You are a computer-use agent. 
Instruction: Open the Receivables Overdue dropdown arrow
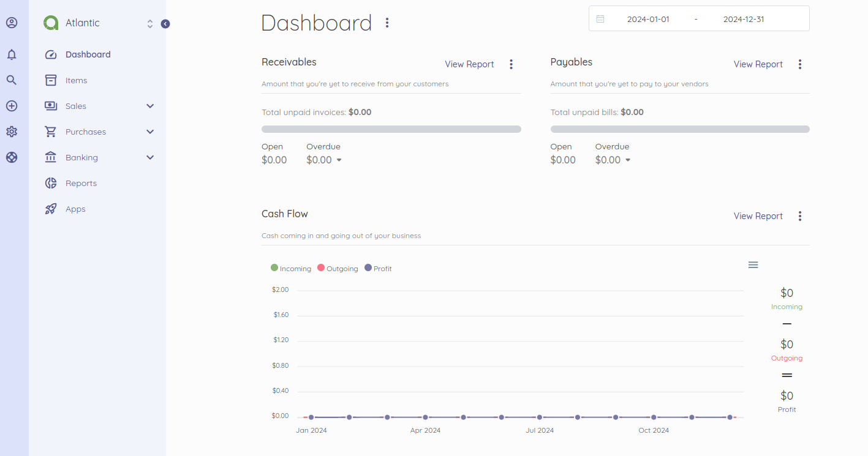click(x=339, y=160)
